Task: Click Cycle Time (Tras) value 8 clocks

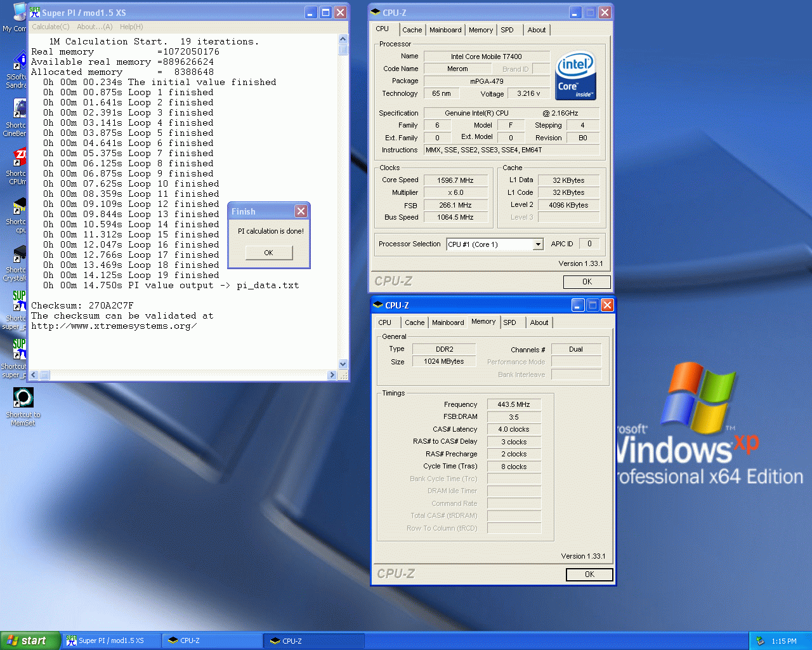Action: 514,467
